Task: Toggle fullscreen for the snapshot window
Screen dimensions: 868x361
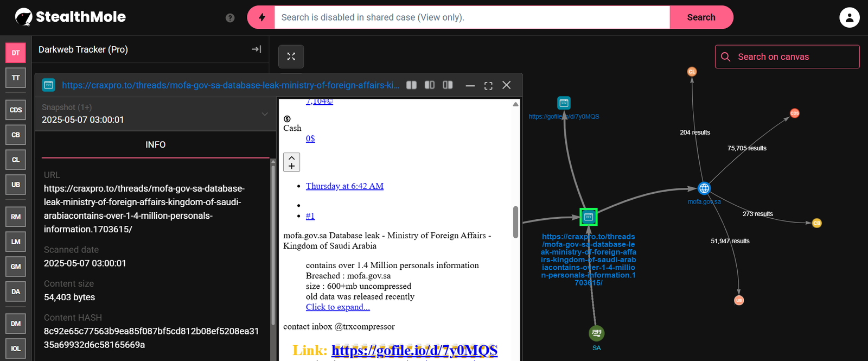Action: (x=488, y=85)
